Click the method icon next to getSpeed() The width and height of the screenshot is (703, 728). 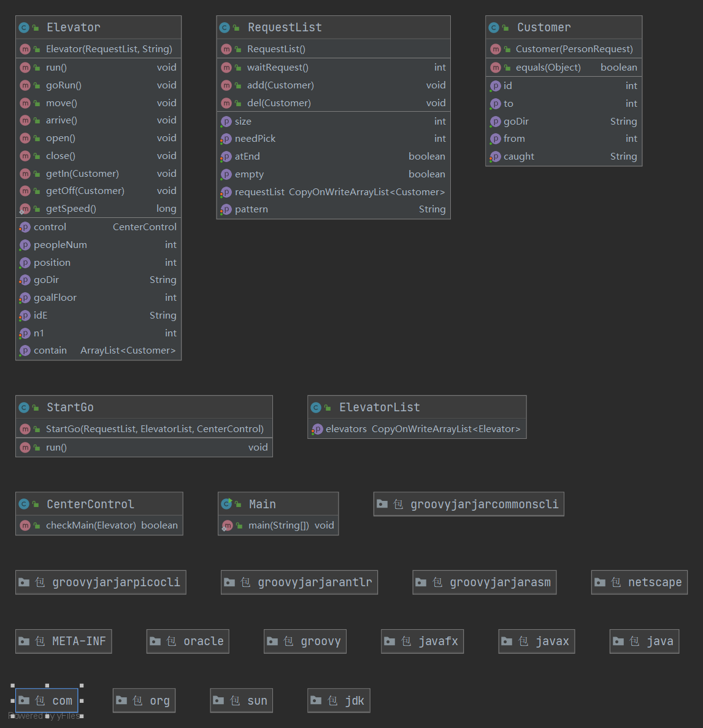[x=25, y=209]
